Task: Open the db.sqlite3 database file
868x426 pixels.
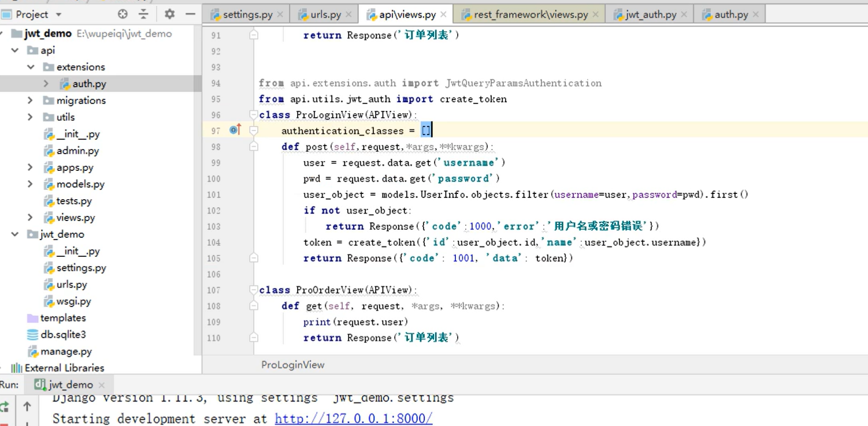Action: (62, 335)
